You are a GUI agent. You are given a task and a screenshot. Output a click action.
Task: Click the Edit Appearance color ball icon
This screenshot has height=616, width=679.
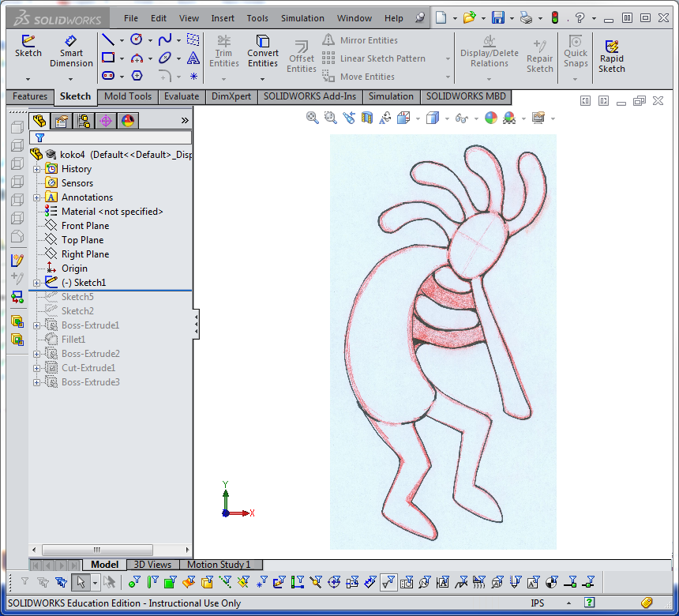click(490, 118)
